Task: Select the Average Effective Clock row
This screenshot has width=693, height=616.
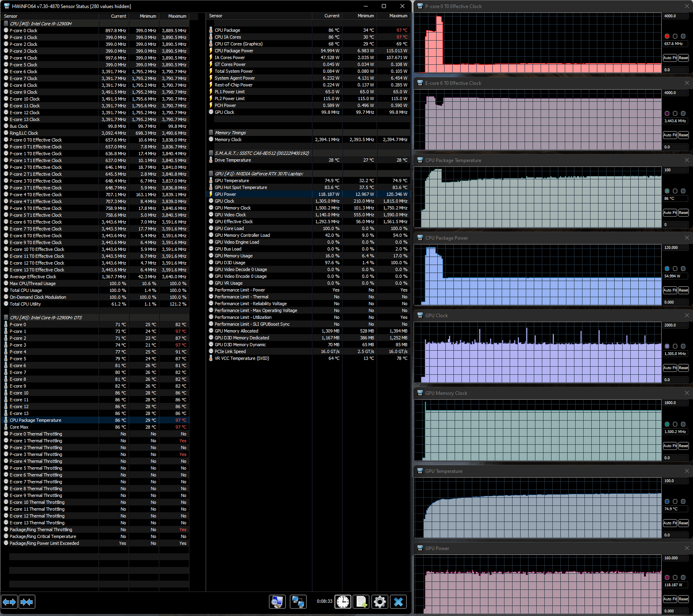Action: pyautogui.click(x=96, y=277)
